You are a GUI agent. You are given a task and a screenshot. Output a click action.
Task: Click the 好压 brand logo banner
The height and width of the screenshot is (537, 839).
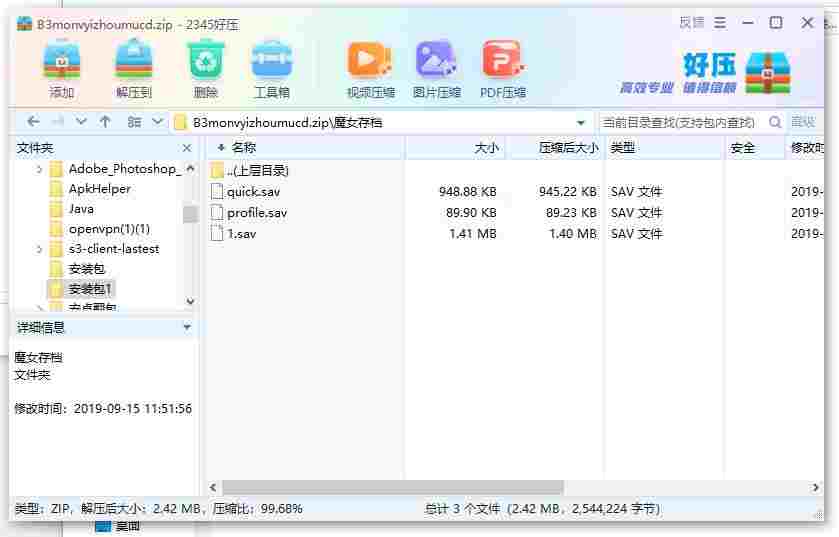pos(706,73)
